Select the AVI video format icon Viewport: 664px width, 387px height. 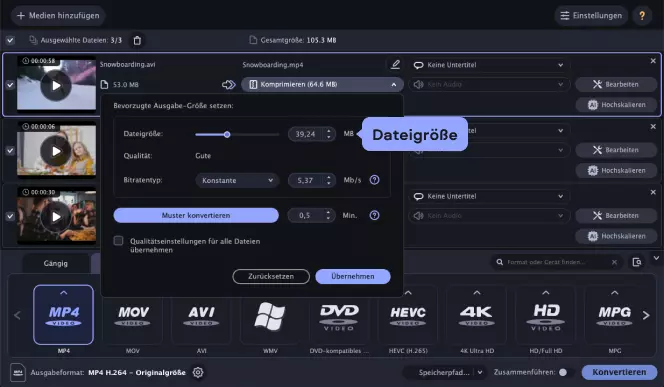(202, 315)
